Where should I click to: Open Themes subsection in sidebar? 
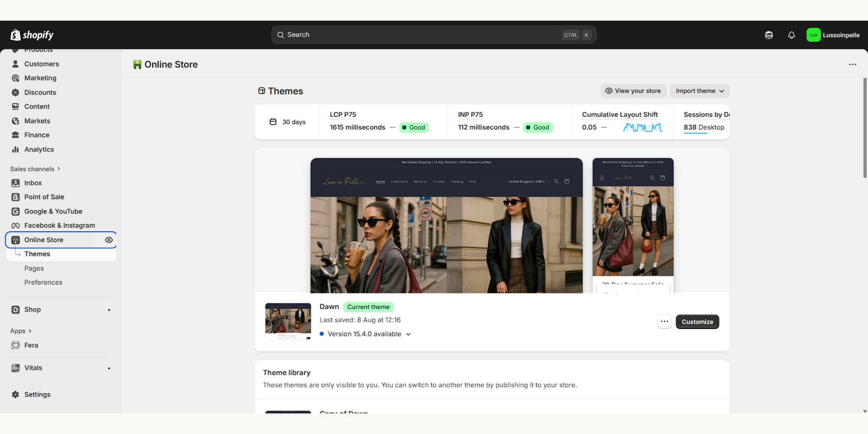pos(61,254)
